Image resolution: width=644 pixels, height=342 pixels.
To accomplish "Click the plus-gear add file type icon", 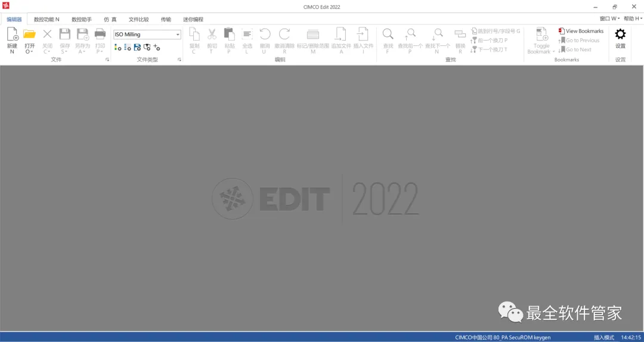I will (156, 48).
